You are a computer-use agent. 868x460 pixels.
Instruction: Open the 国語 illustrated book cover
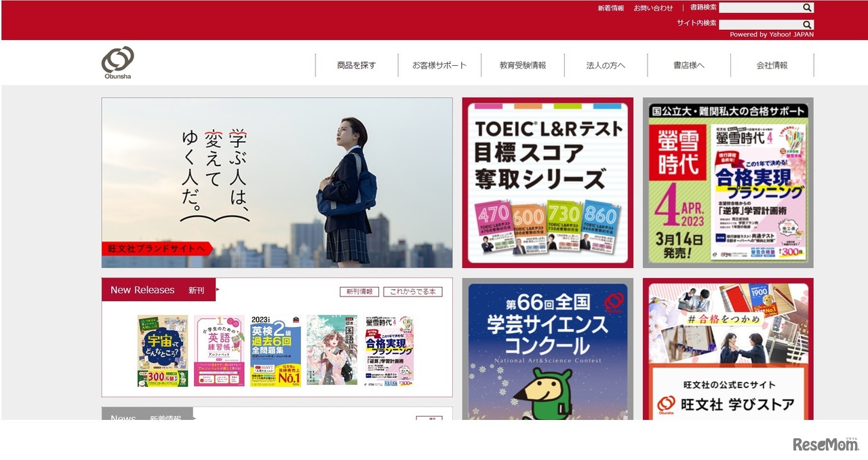coord(332,351)
